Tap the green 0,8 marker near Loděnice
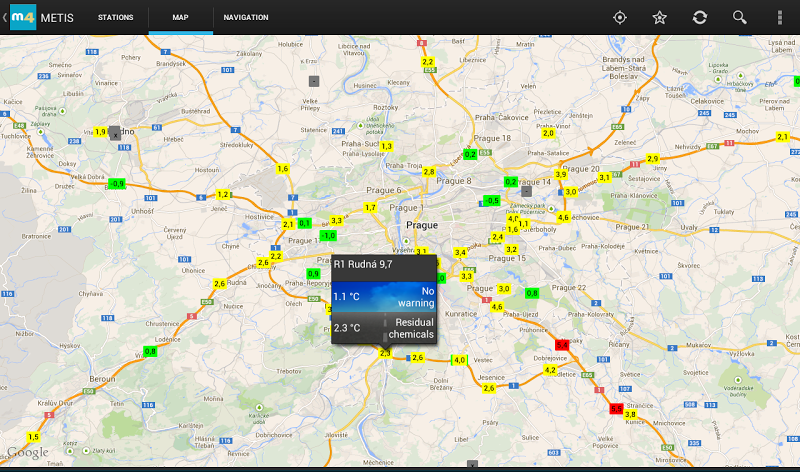This screenshot has width=800, height=472. [150, 352]
